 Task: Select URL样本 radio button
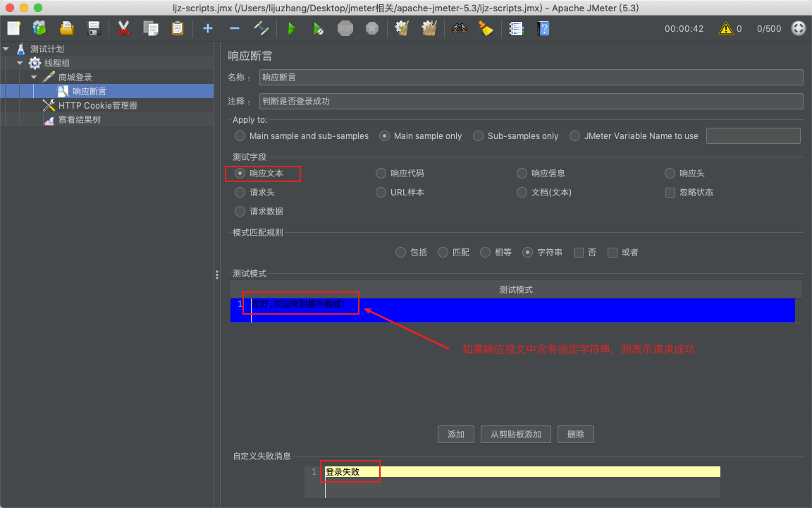coord(381,193)
